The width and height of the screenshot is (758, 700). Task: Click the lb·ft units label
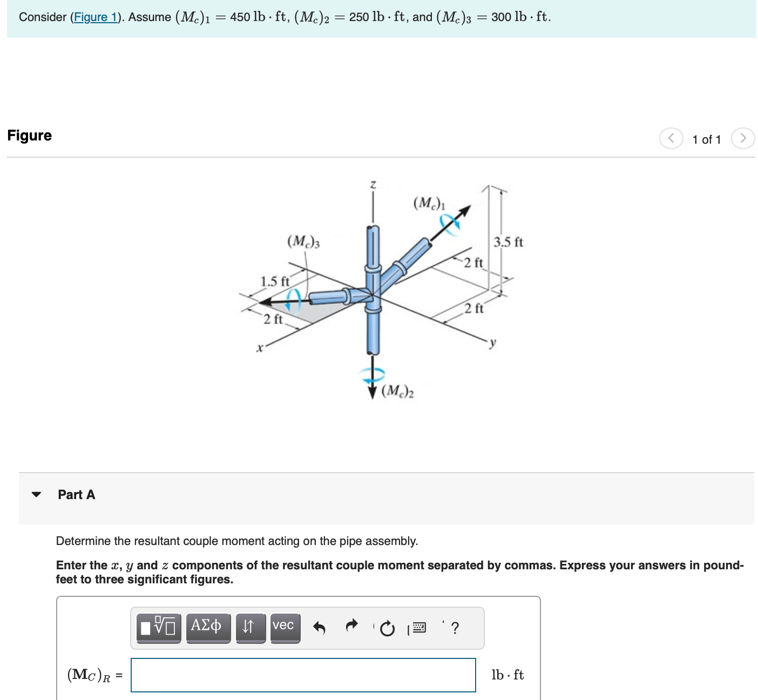507,675
